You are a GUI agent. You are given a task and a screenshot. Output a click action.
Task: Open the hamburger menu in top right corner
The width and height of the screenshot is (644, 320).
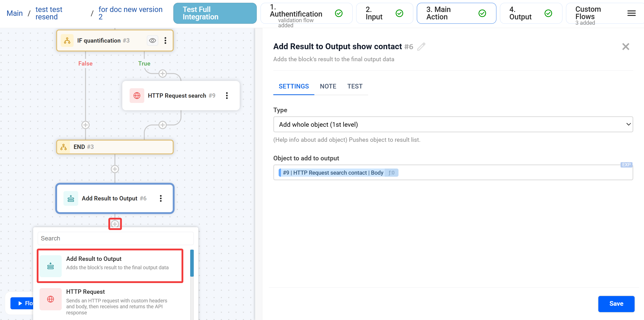click(x=632, y=13)
